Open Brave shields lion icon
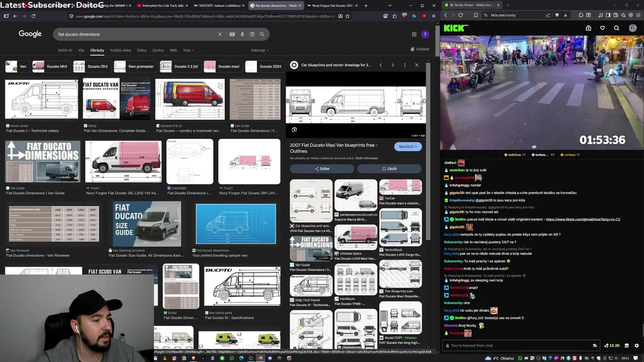 [557, 15]
